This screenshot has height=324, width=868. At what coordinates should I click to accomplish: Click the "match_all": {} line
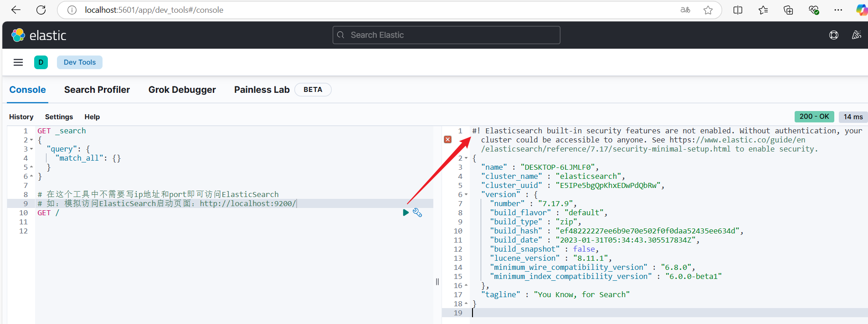pos(88,158)
